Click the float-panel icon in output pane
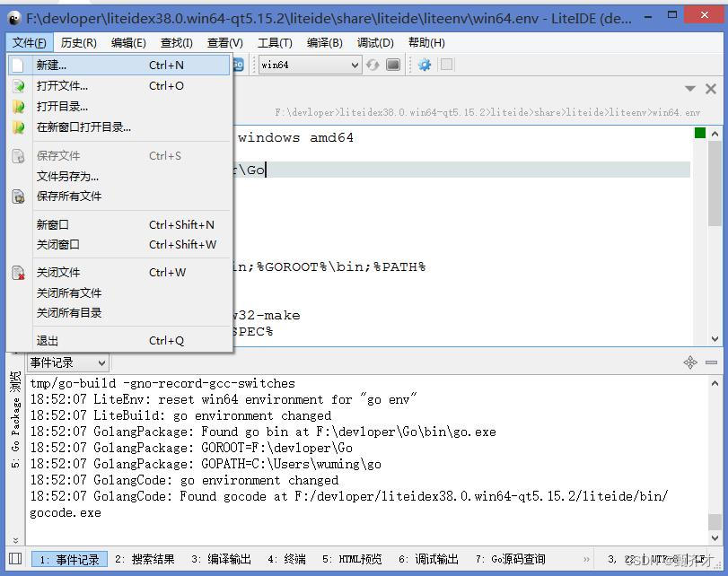The width and height of the screenshot is (728, 576). pos(690,362)
